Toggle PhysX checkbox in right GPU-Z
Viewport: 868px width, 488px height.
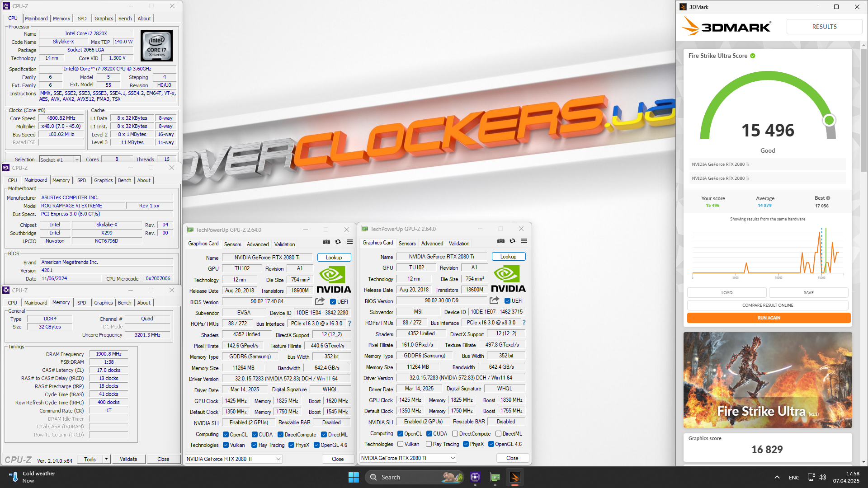click(x=466, y=444)
